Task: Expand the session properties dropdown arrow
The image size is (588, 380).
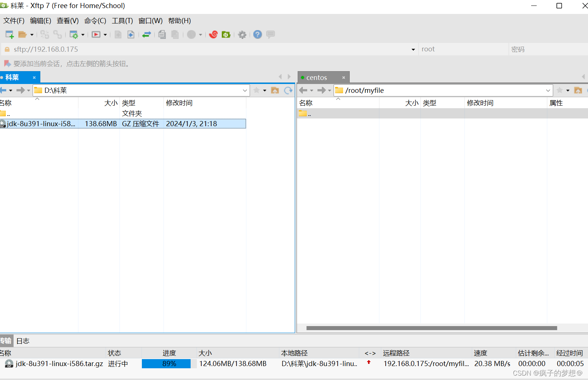Action: click(x=83, y=35)
